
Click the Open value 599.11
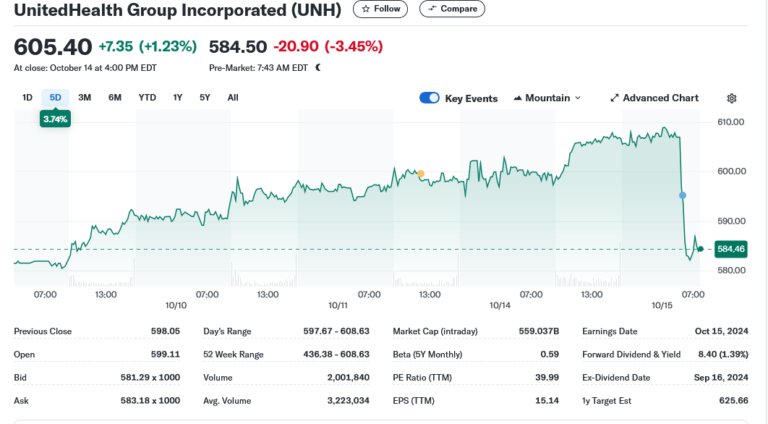pos(166,354)
